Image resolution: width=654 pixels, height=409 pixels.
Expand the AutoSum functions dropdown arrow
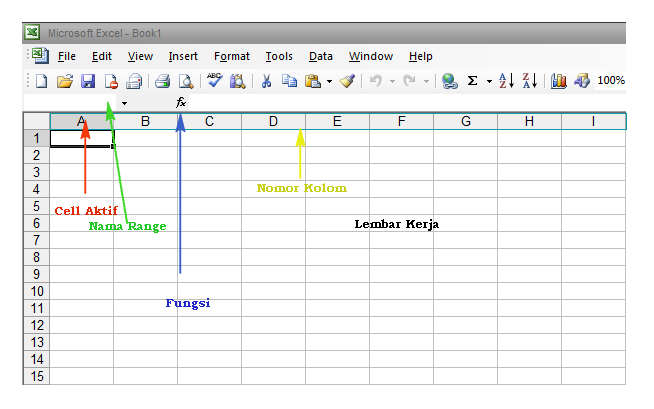(x=489, y=81)
